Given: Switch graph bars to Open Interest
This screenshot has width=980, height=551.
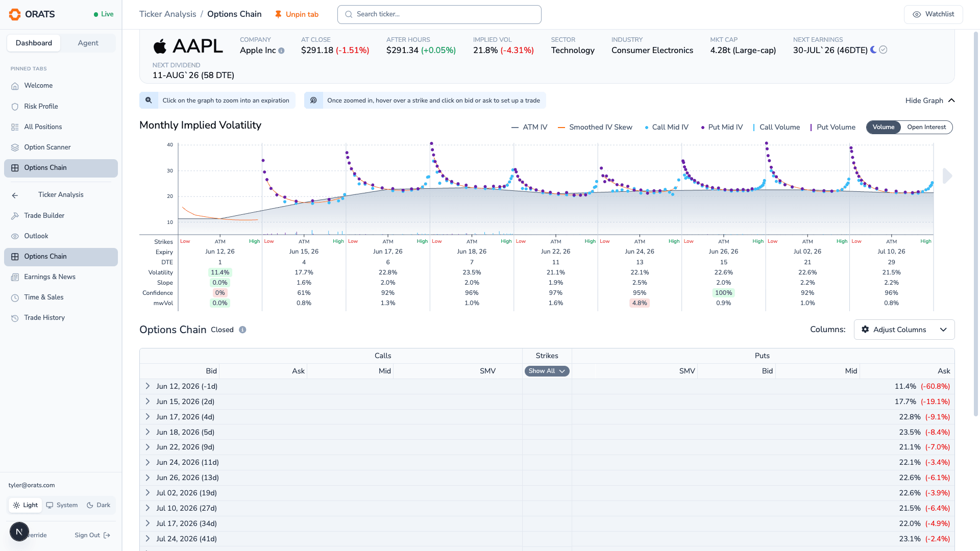Looking at the screenshot, I should [926, 127].
